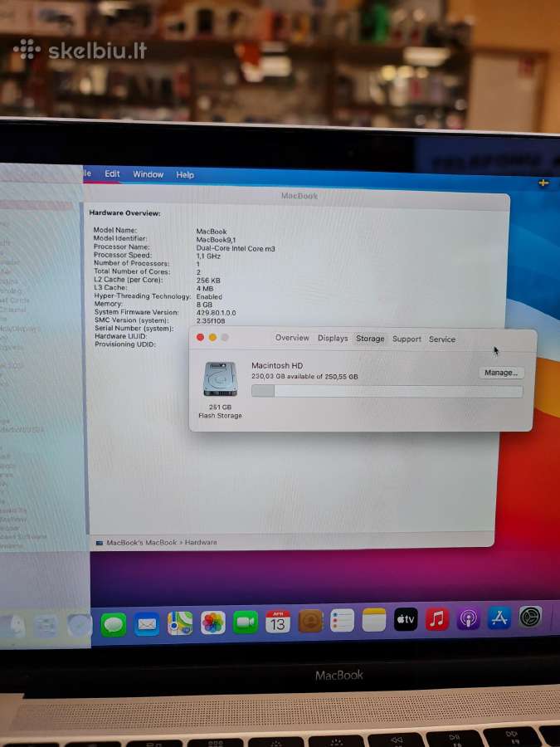Open the Help menu
Viewport: 560px width, 747px height.
[185, 175]
